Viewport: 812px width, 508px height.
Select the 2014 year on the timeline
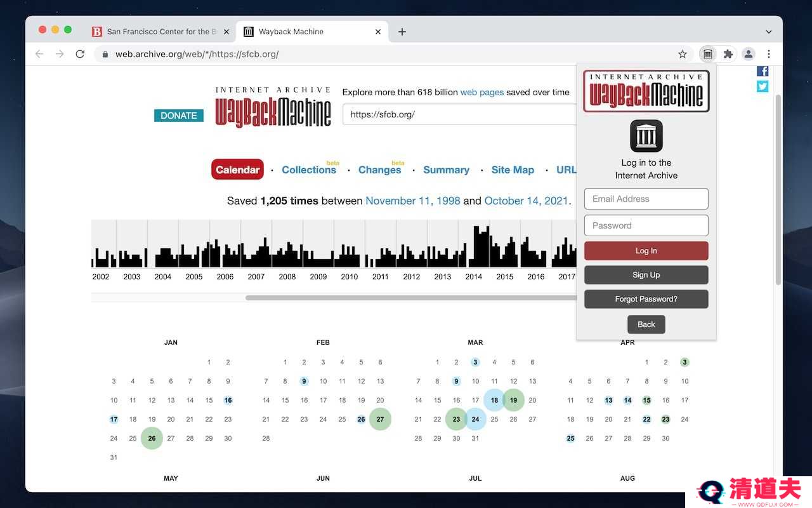click(474, 277)
